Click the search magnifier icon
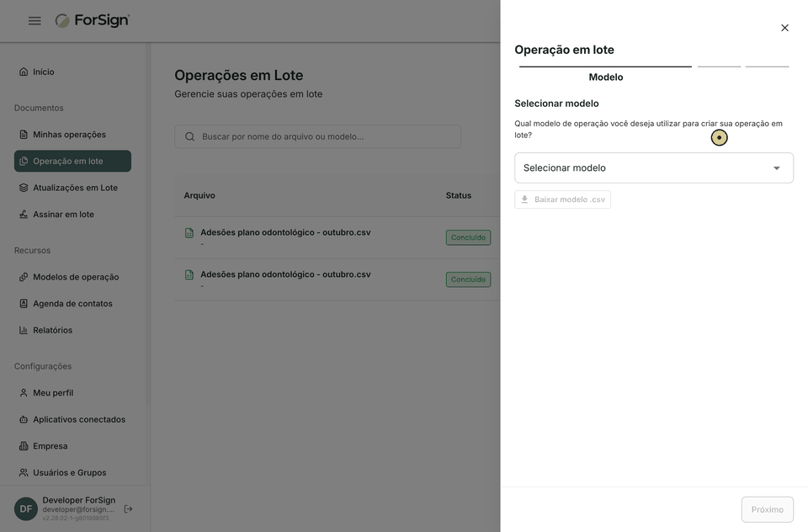The image size is (808, 532). click(189, 136)
